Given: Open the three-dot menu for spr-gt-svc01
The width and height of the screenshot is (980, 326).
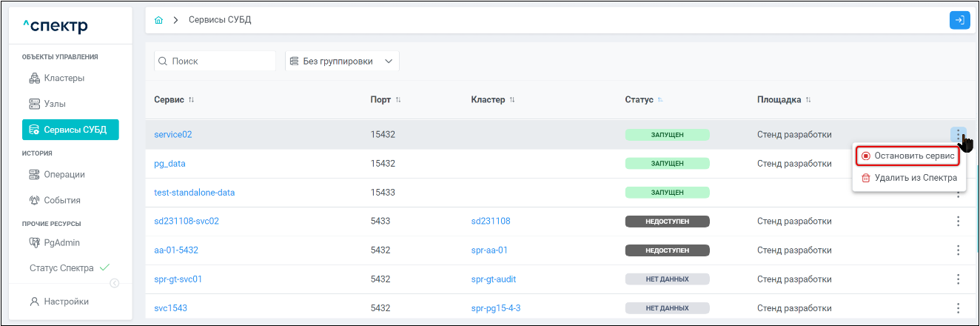Looking at the screenshot, I should click(x=958, y=279).
